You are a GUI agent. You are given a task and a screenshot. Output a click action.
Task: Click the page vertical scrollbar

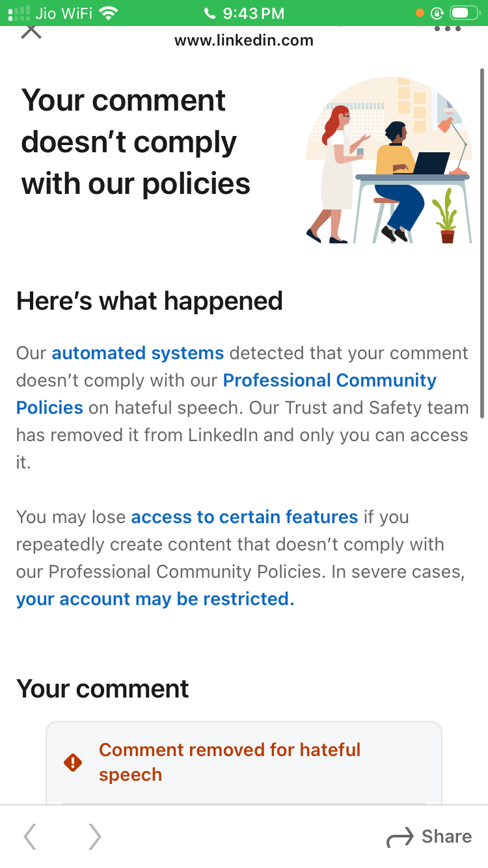(481, 242)
